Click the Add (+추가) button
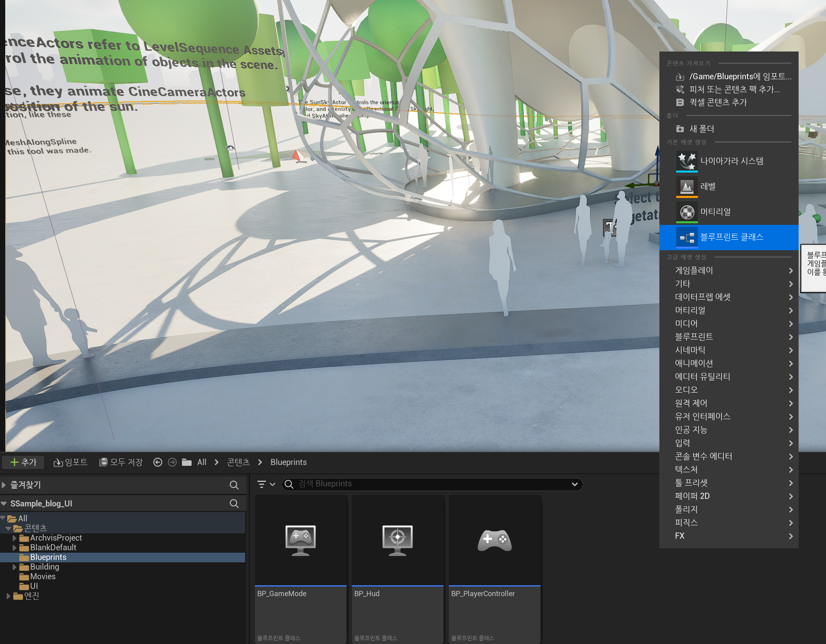This screenshot has width=826, height=644. click(23, 462)
